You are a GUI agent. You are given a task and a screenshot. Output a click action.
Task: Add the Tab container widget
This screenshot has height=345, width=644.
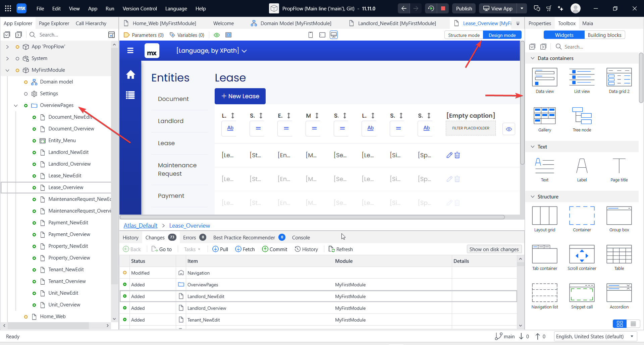[545, 257]
